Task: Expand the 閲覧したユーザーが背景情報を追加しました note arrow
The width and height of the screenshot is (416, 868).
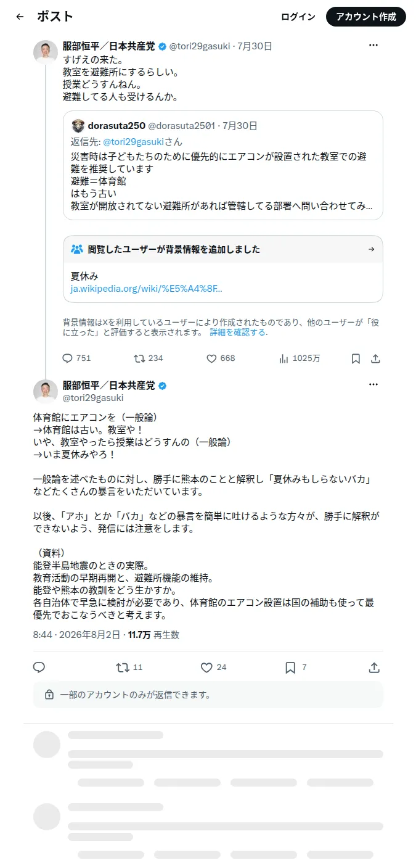Action: 371,249
